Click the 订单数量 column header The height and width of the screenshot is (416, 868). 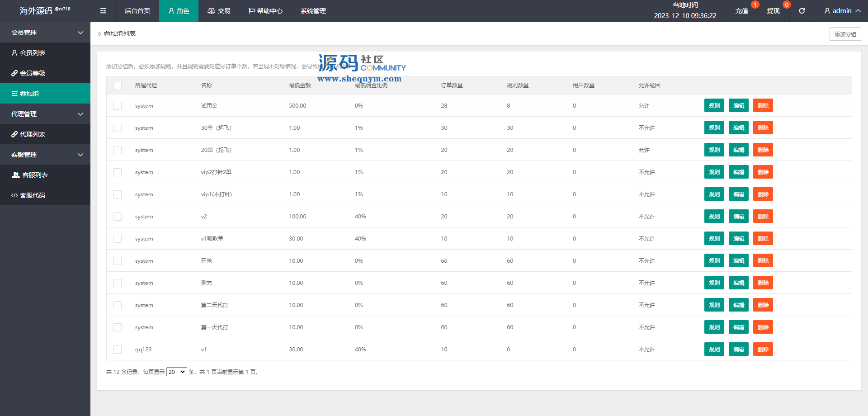pos(452,85)
